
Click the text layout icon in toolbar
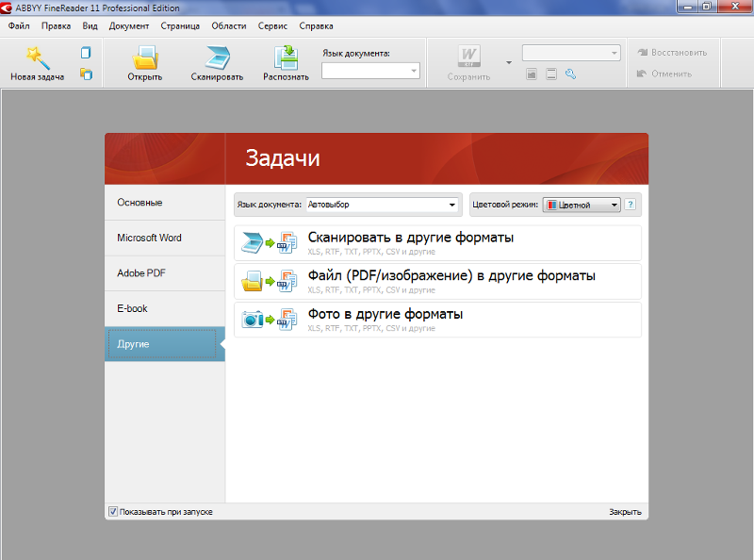pyautogui.click(x=551, y=74)
